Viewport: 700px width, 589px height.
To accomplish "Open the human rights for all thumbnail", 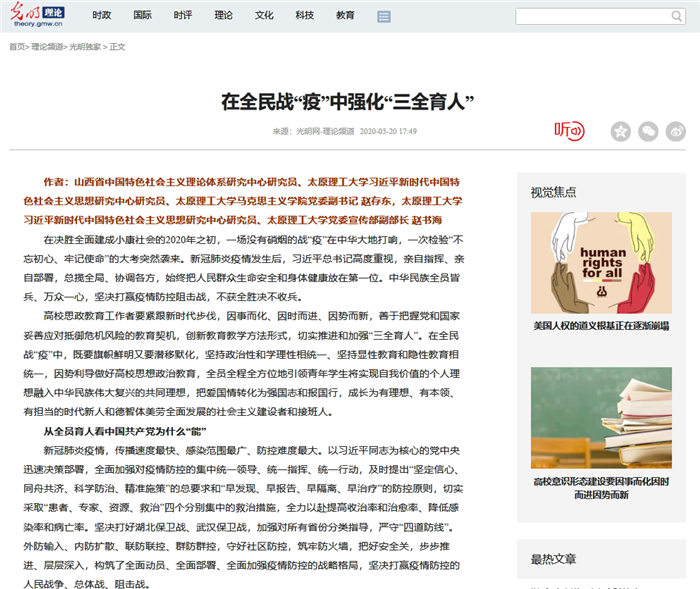I will [x=601, y=262].
